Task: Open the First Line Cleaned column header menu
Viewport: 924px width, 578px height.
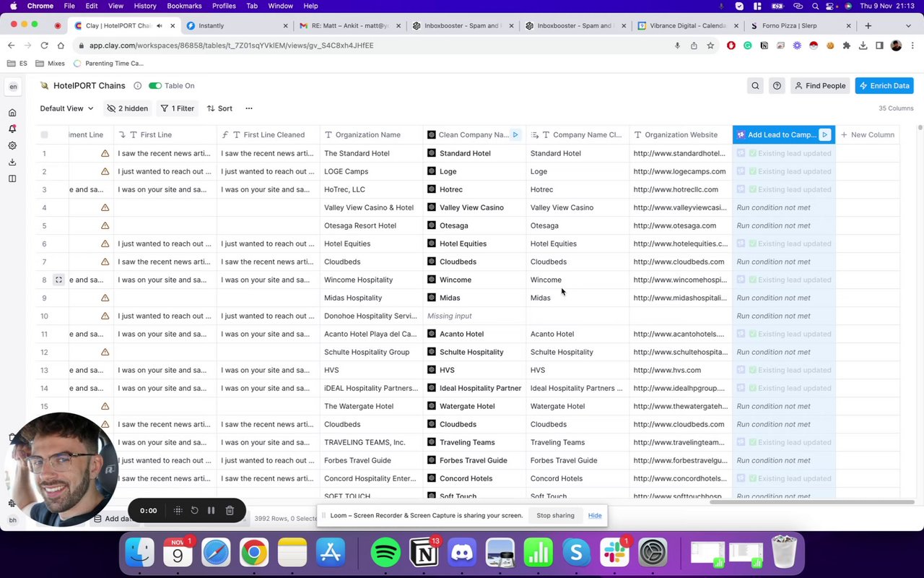Action: click(x=269, y=134)
